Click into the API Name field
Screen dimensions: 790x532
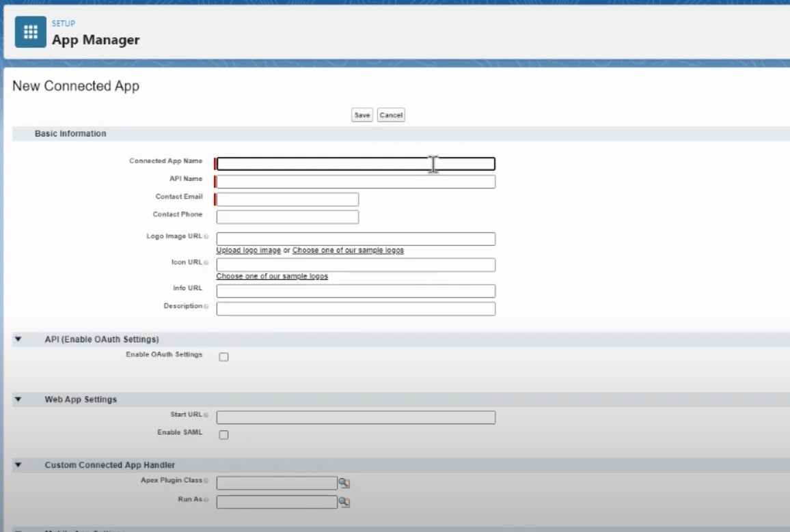tap(355, 182)
